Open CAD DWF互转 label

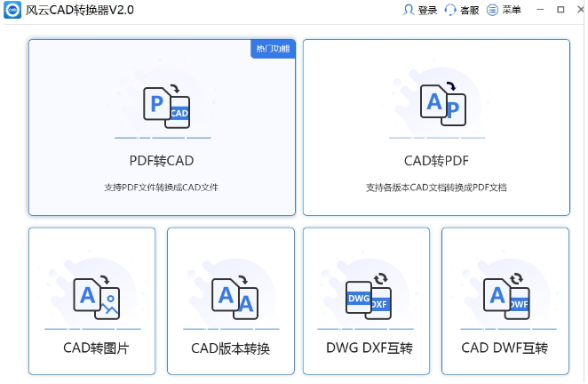[505, 348]
